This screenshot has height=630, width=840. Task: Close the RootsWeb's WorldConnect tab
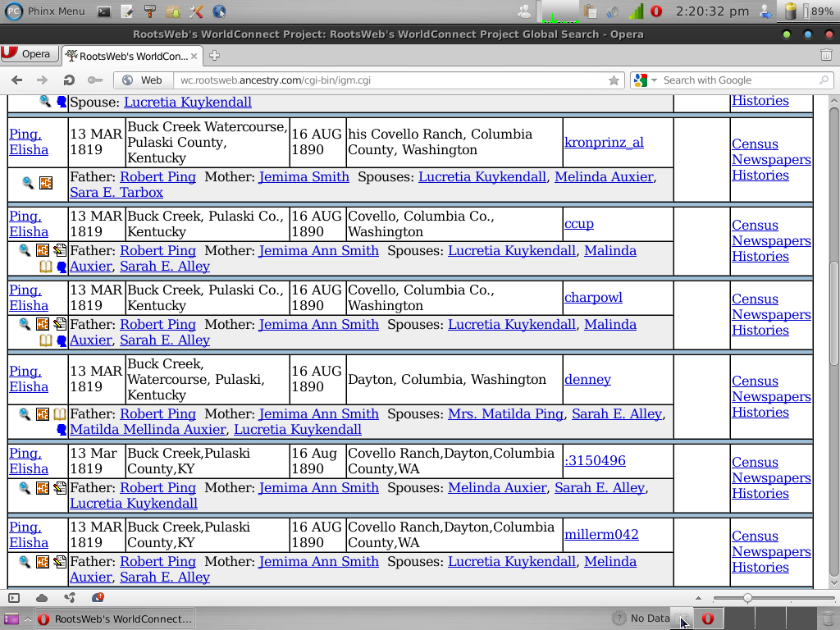coord(194,56)
